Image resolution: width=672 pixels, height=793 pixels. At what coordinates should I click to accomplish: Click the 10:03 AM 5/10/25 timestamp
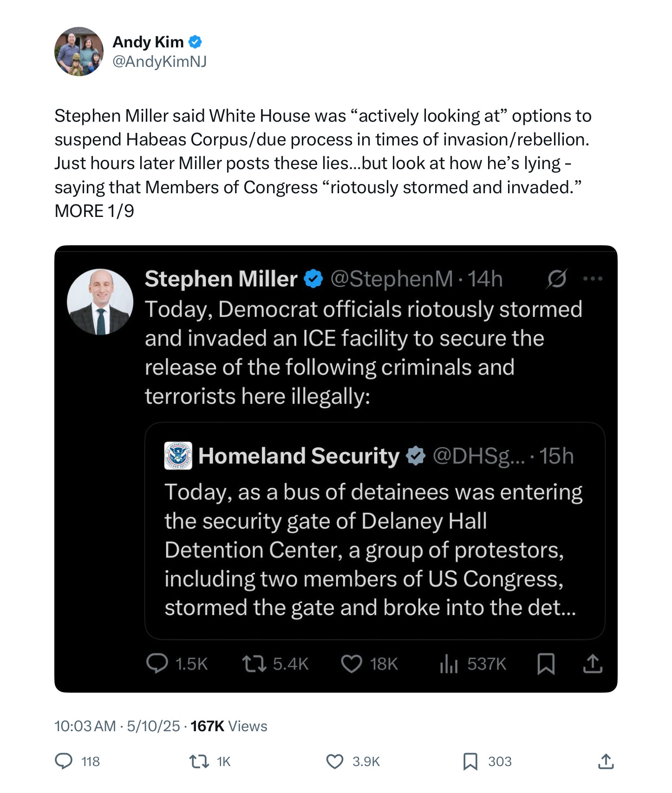click(117, 726)
